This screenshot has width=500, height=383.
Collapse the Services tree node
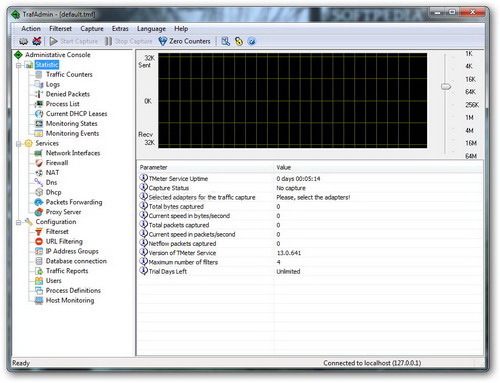[x=19, y=144]
